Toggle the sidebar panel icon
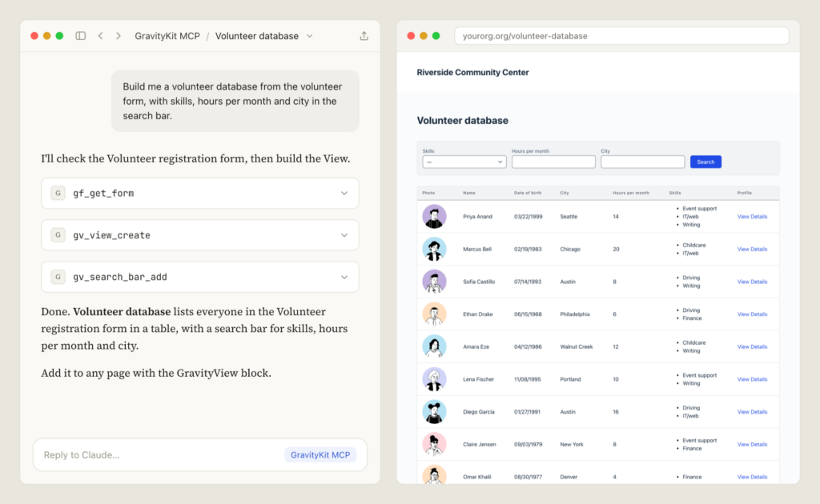This screenshot has width=820, height=504. tap(81, 36)
